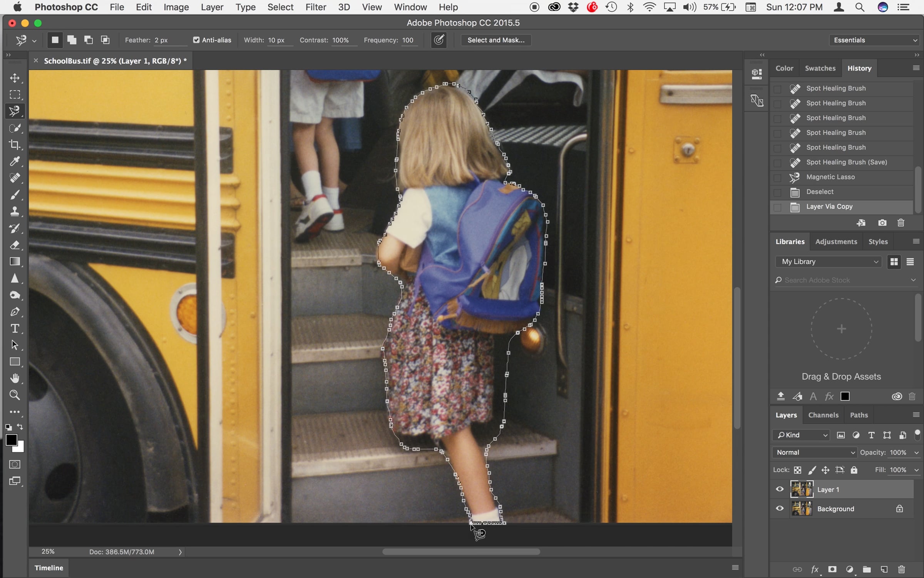Delete layer using Layers panel trash icon
Screen dimensions: 924x578
click(901, 569)
